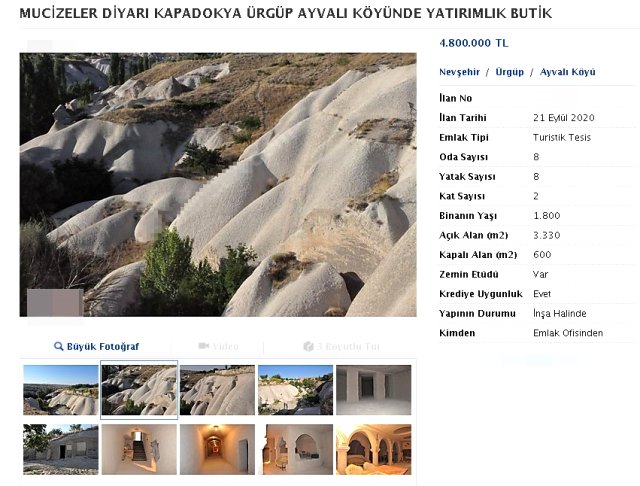Viewport: 640px width, 486px height.
Task: Choose the third thumbnail of white rocks
Action: 217,390
